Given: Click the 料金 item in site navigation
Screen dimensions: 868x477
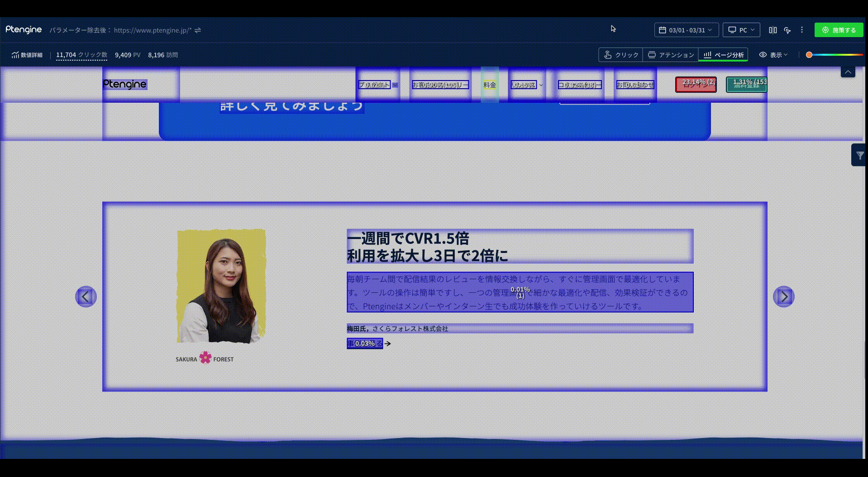Looking at the screenshot, I should point(490,85).
